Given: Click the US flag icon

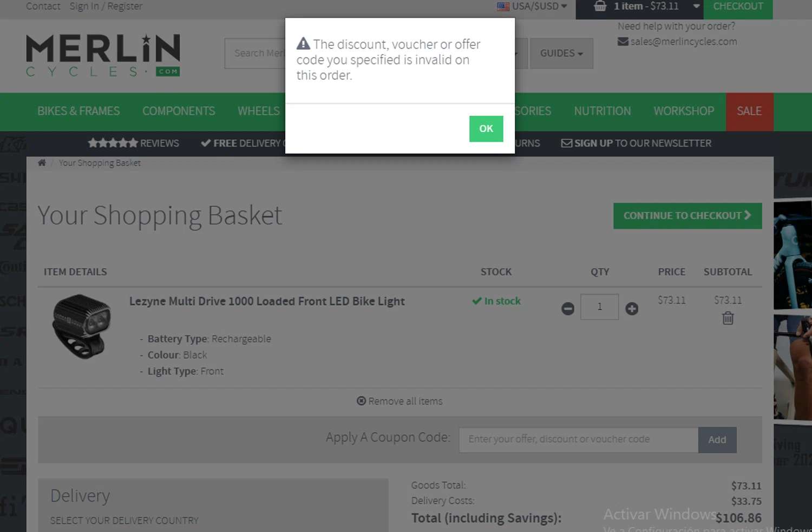Looking at the screenshot, I should pyautogui.click(x=503, y=6).
